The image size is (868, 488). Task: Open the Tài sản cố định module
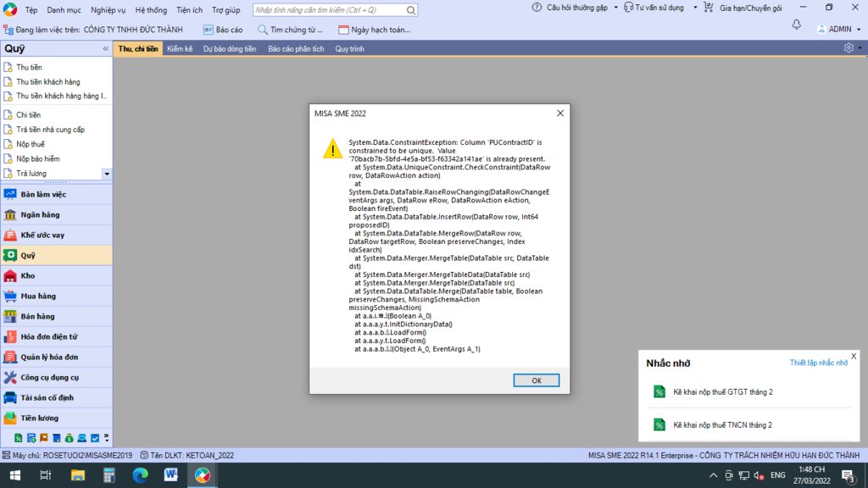[57, 398]
